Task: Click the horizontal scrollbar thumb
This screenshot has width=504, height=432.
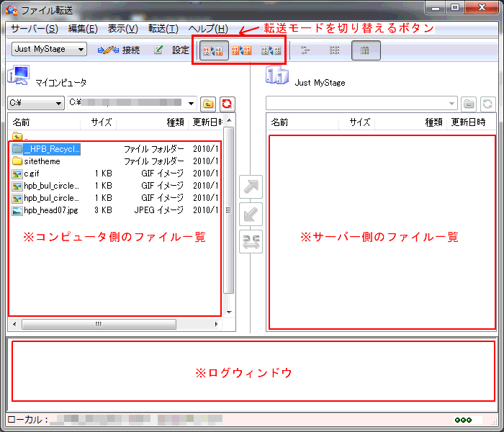Action: pos(99,324)
